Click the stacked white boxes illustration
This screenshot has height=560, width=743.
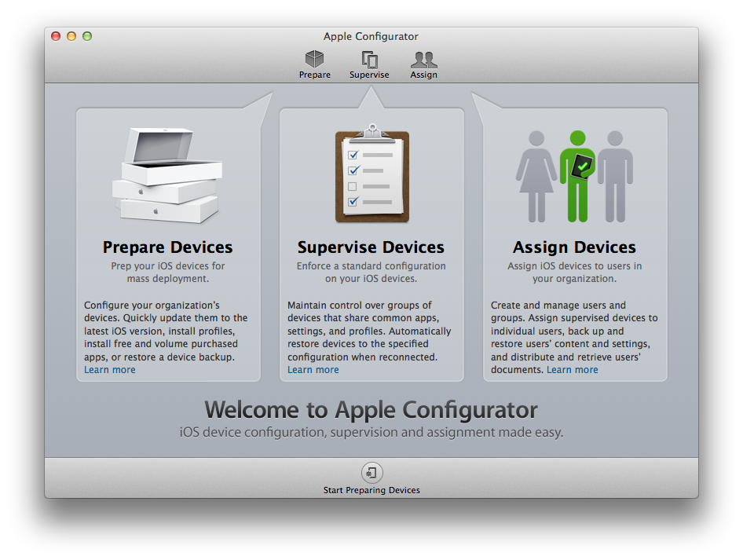(167, 177)
